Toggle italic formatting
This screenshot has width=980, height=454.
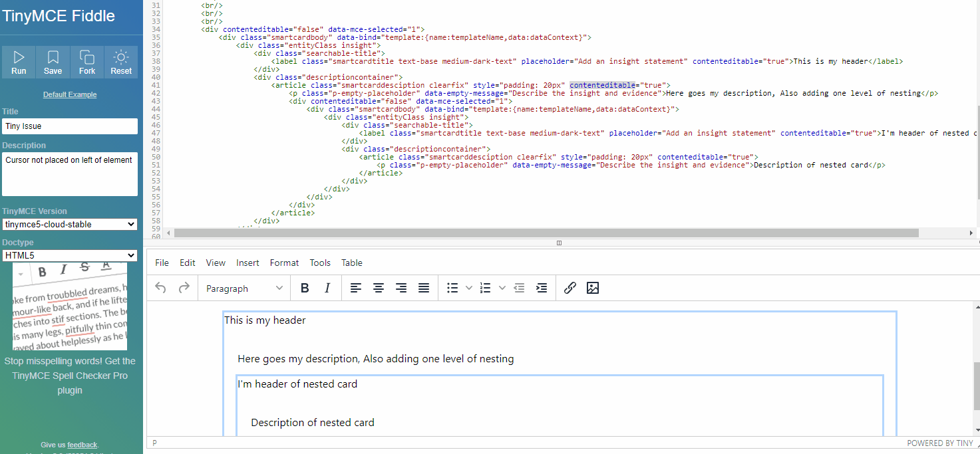pos(327,288)
